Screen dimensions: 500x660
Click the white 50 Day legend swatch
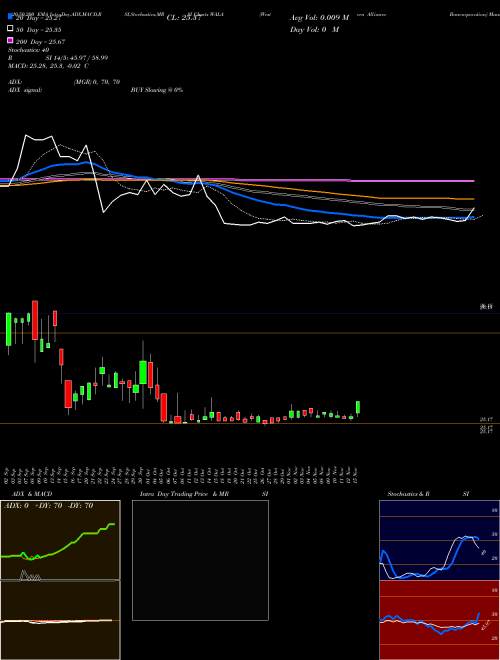10,28
